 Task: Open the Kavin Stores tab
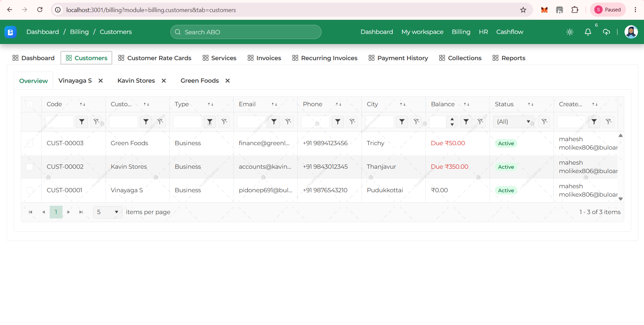(x=136, y=81)
